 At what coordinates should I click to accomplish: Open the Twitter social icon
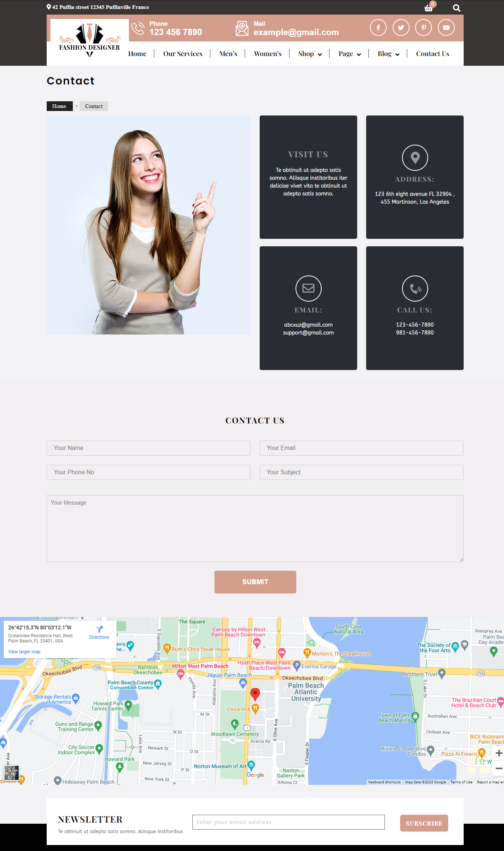[x=401, y=28]
